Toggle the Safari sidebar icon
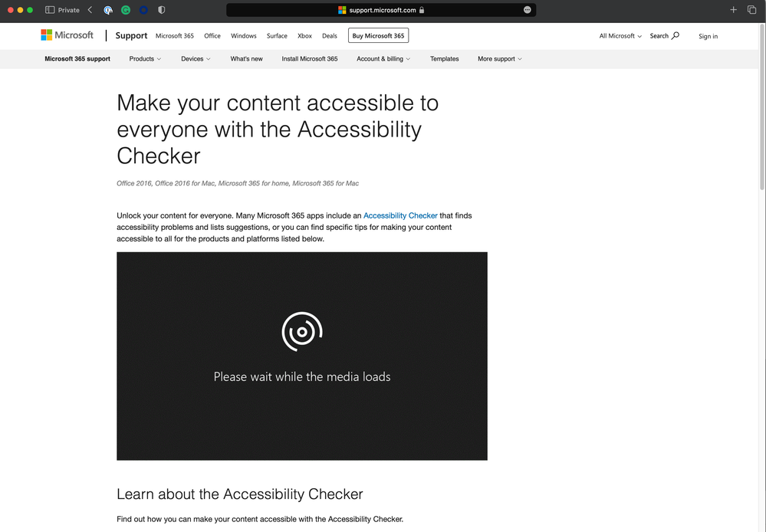 50,10
